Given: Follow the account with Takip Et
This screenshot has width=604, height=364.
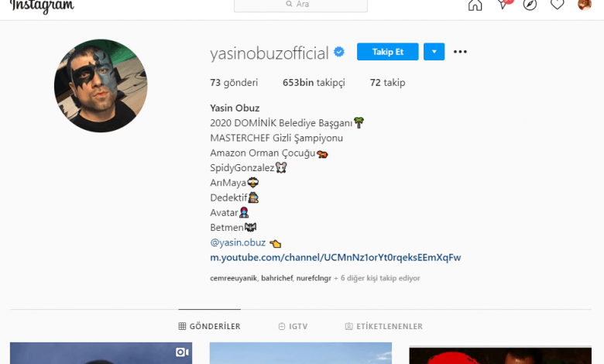Looking at the screenshot, I should (387, 52).
